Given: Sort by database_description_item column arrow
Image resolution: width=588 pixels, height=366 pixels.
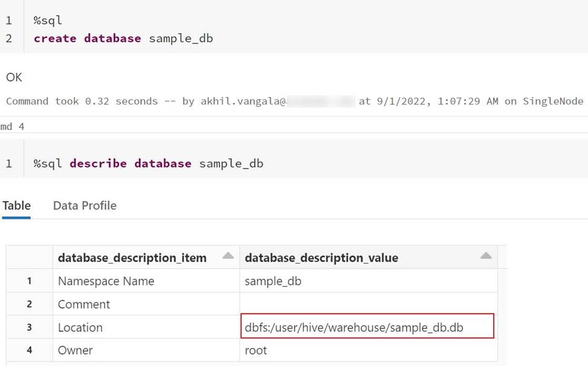Looking at the screenshot, I should 228,256.
